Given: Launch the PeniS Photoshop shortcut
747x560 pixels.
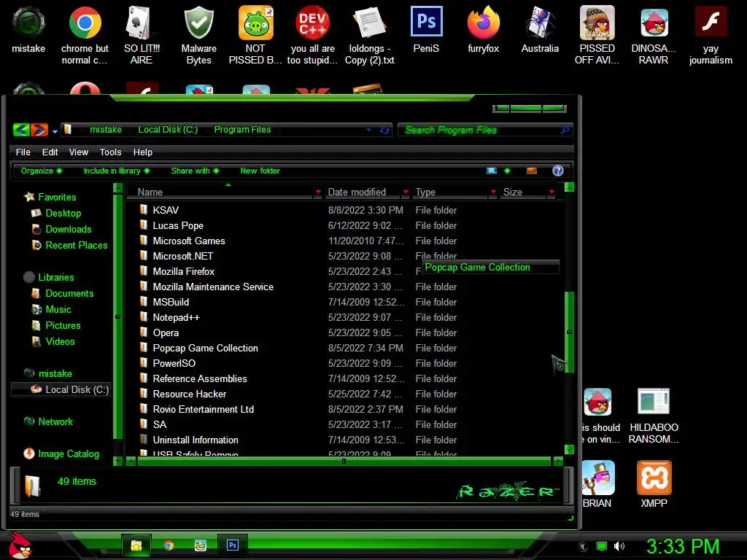Looking at the screenshot, I should coord(426,29).
